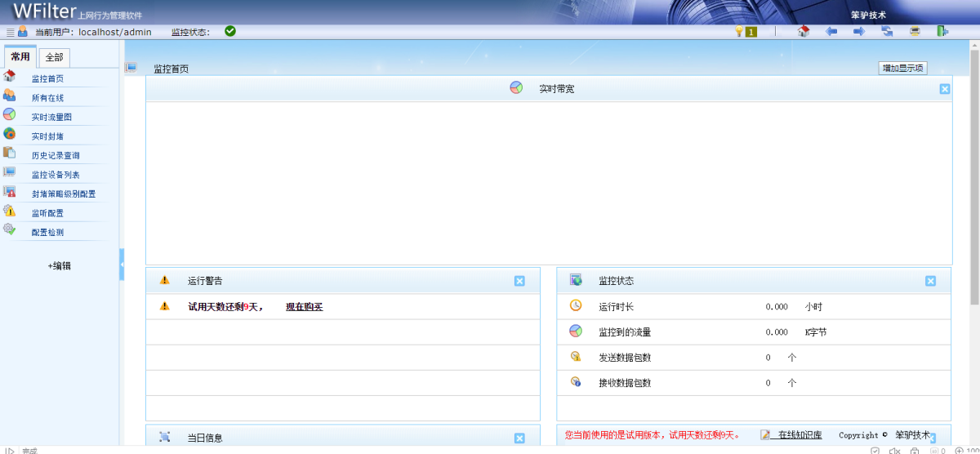This screenshot has width=980, height=454.
Task: Go forward using the right arrow icon
Action: [859, 31]
